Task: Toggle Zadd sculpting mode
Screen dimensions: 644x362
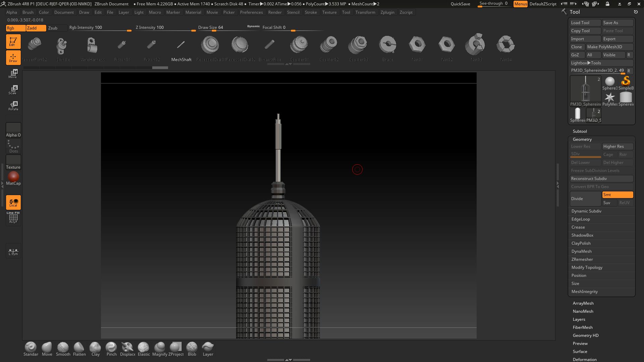Action: (x=36, y=28)
